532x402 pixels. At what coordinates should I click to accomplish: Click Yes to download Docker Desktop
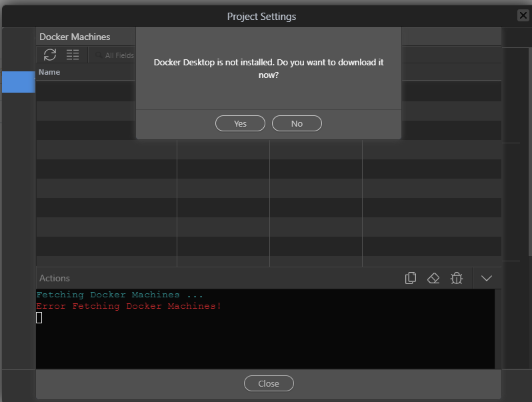(240, 123)
